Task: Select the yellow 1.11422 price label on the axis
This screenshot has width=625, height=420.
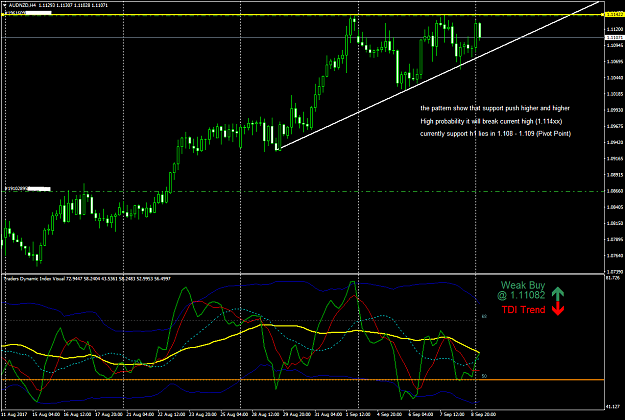Action: [615, 14]
